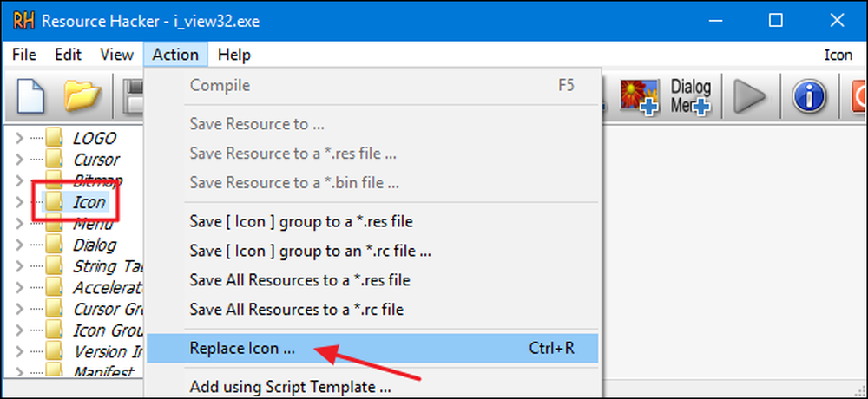Screen dimensions: 868x399
Task: Click the Dialog Menu add icon
Action: [x=690, y=97]
